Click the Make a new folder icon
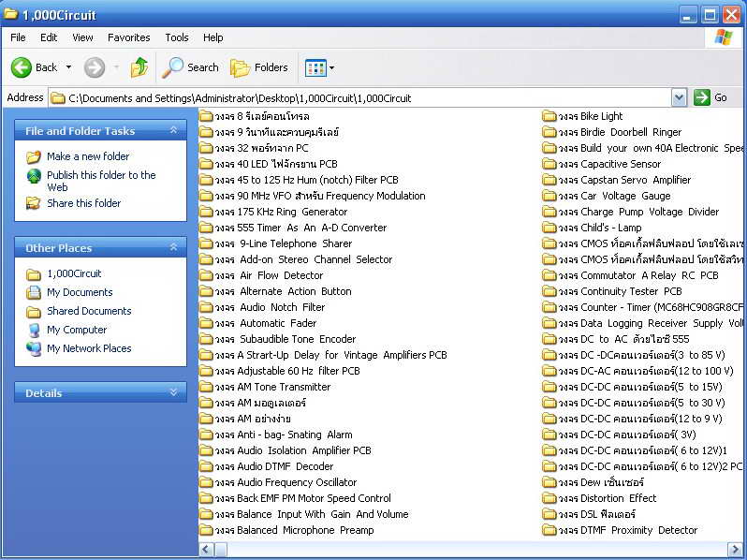747x560 pixels. [x=34, y=156]
